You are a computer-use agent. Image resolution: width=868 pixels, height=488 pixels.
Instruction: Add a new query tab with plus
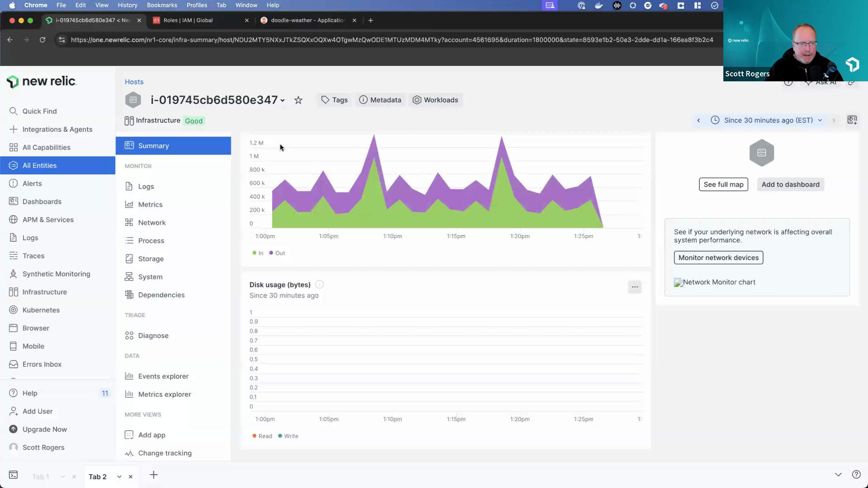pos(154,475)
